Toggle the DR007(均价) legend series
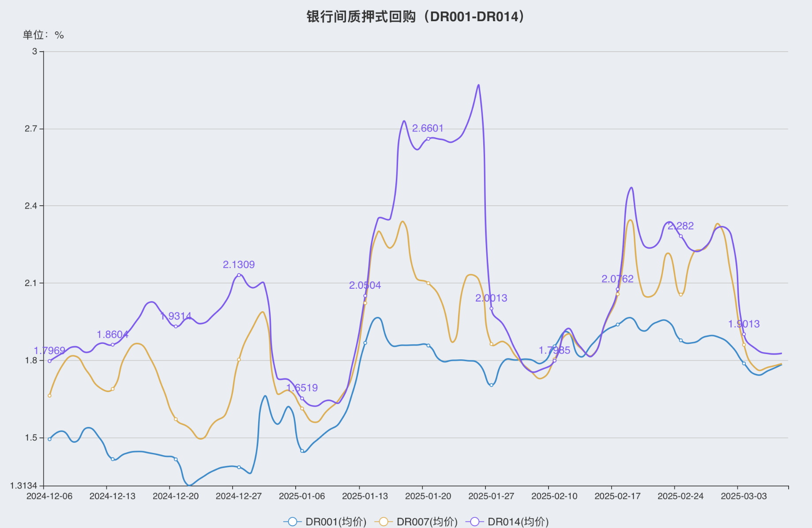 click(x=416, y=521)
